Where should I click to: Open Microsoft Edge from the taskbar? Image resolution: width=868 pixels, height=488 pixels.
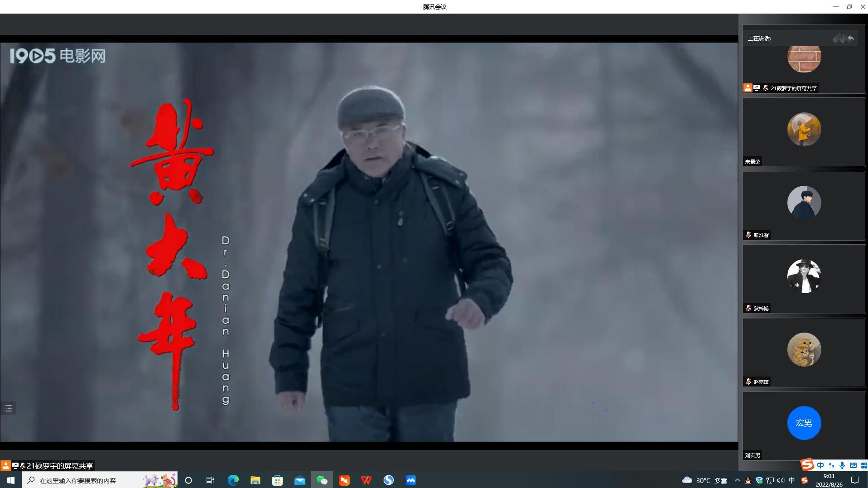tap(233, 480)
